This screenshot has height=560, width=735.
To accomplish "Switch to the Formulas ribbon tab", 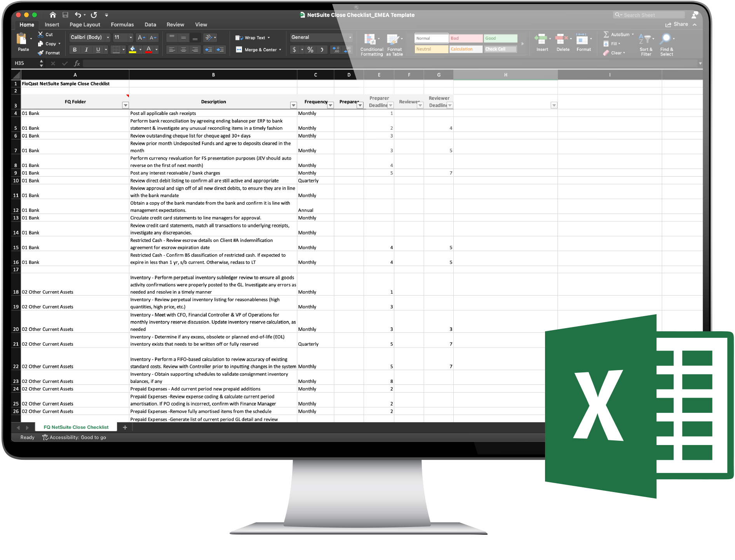I will tap(122, 24).
